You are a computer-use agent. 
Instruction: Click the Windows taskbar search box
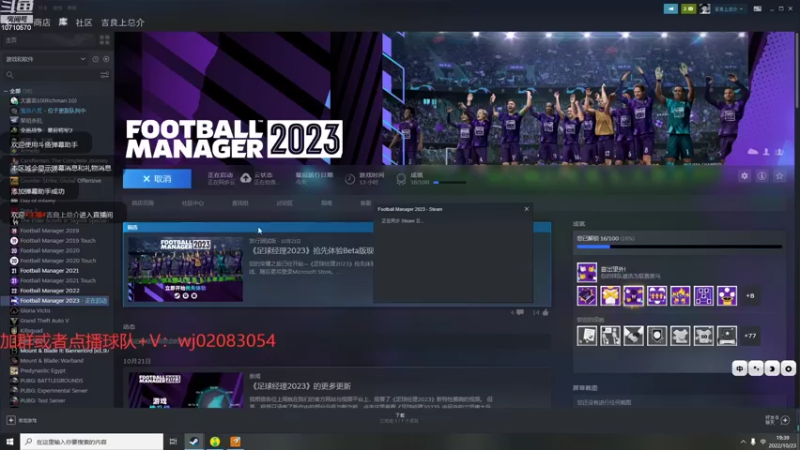[x=91, y=441]
